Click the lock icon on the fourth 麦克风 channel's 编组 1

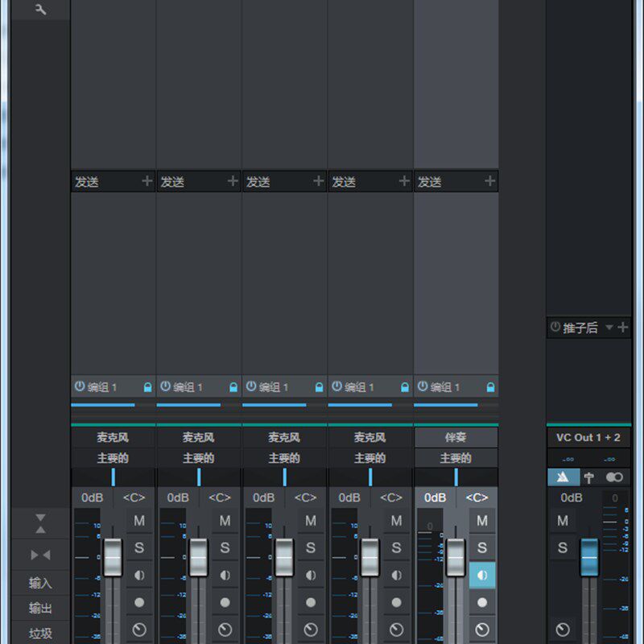coord(405,387)
